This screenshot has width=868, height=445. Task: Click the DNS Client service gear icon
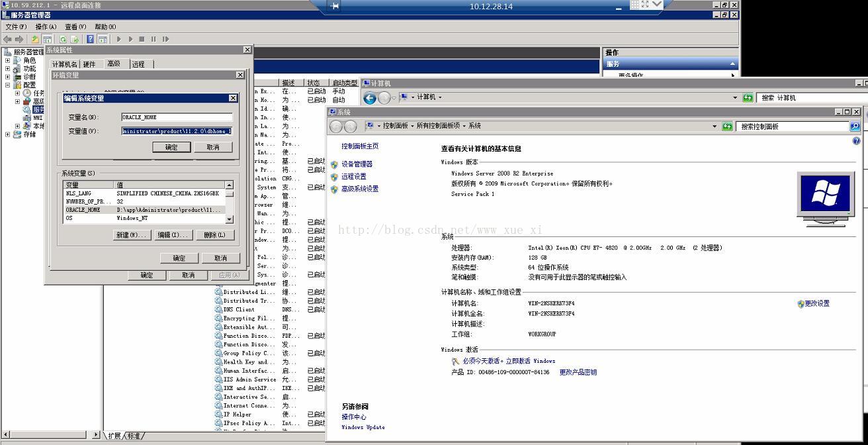(x=218, y=309)
